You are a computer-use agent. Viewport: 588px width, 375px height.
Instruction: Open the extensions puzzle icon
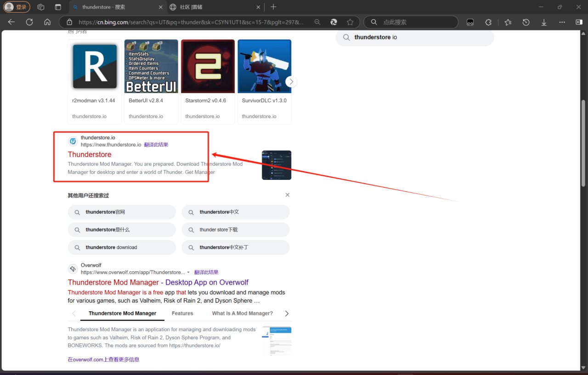point(488,22)
